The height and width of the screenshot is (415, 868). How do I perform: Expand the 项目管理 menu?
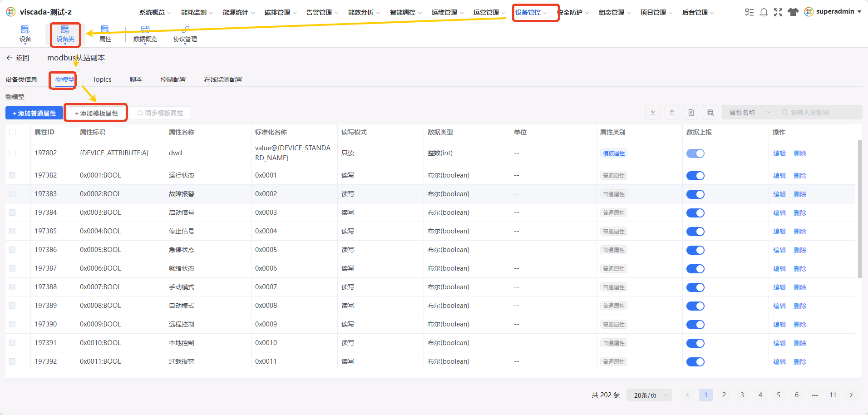click(x=656, y=12)
